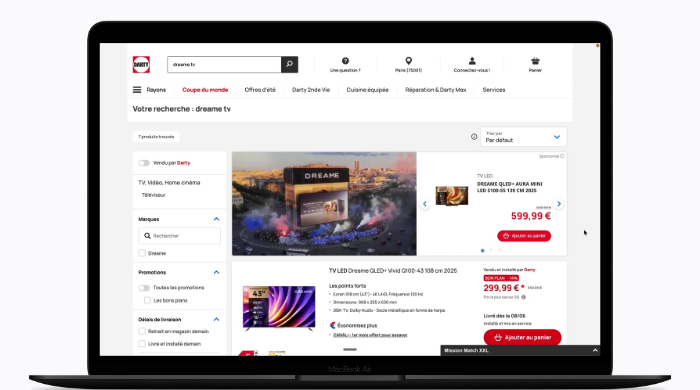Click the Sponsorisé info icon

(562, 156)
